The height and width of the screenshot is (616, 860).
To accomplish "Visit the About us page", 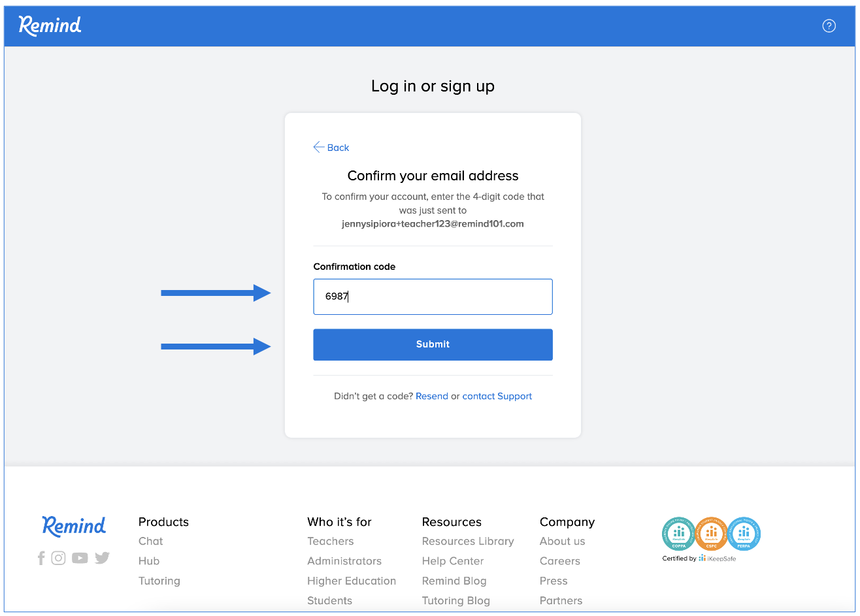I will pos(562,542).
